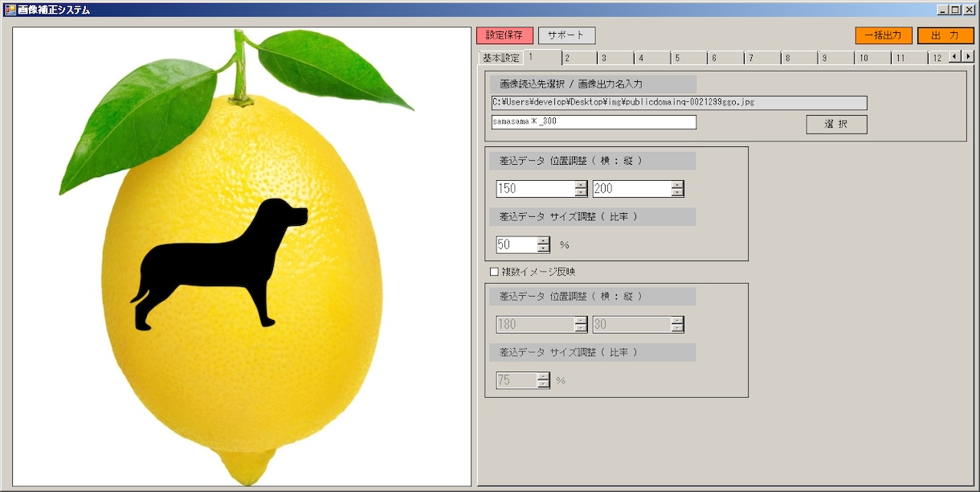The height and width of the screenshot is (492, 980).
Task: Decrease the horizontal position 150 value
Action: pos(582,193)
